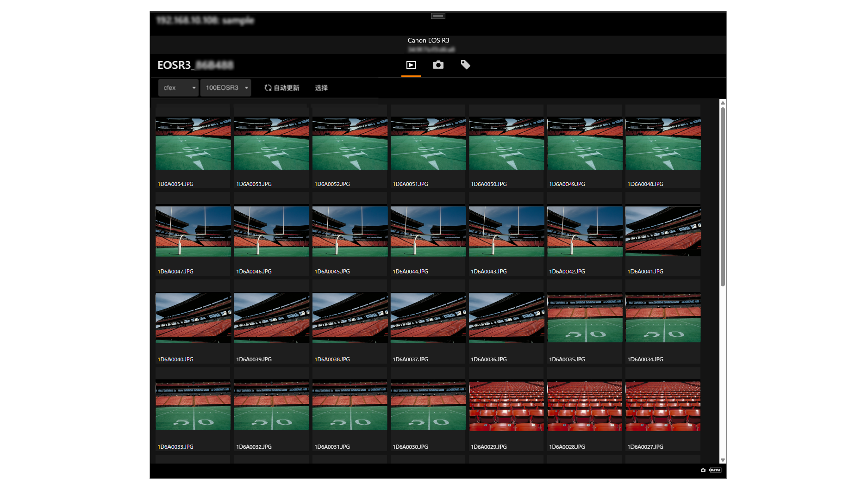The image size is (868, 489).
Task: Open the image viewer playback tab
Action: [x=411, y=65]
